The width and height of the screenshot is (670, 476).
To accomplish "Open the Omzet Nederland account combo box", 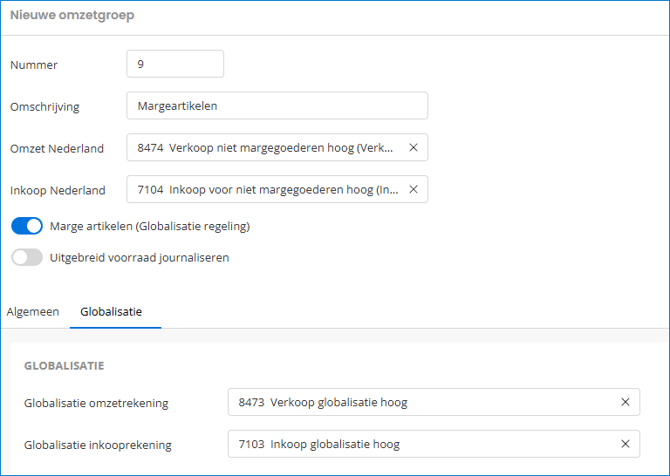I will (265, 148).
